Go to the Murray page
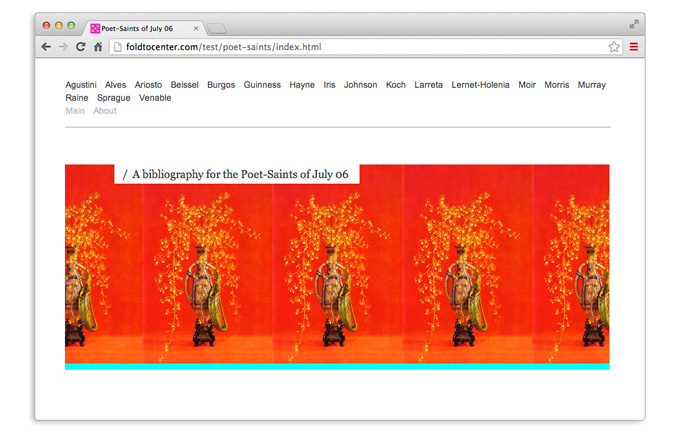The width and height of the screenshot is (680, 444). 592,85
